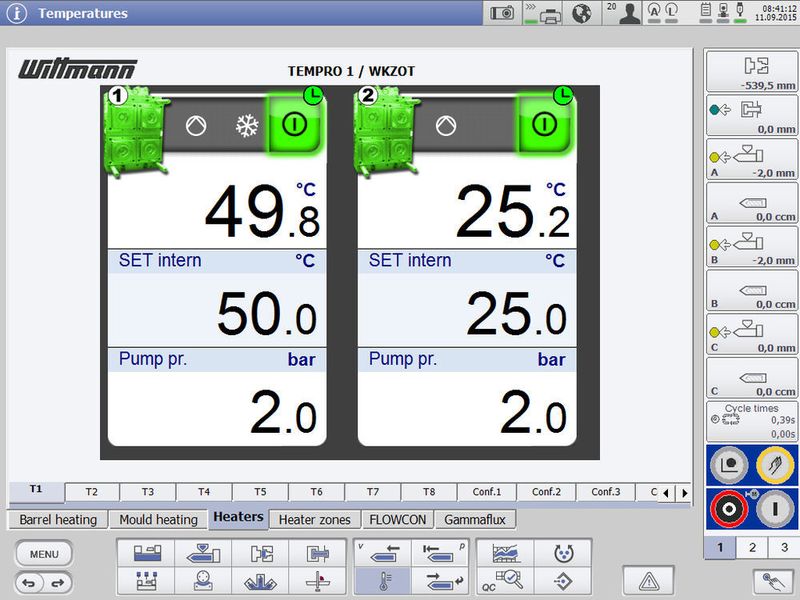The width and height of the screenshot is (800, 600).
Task: Open the cycle circle toolbar icon
Action: (563, 553)
